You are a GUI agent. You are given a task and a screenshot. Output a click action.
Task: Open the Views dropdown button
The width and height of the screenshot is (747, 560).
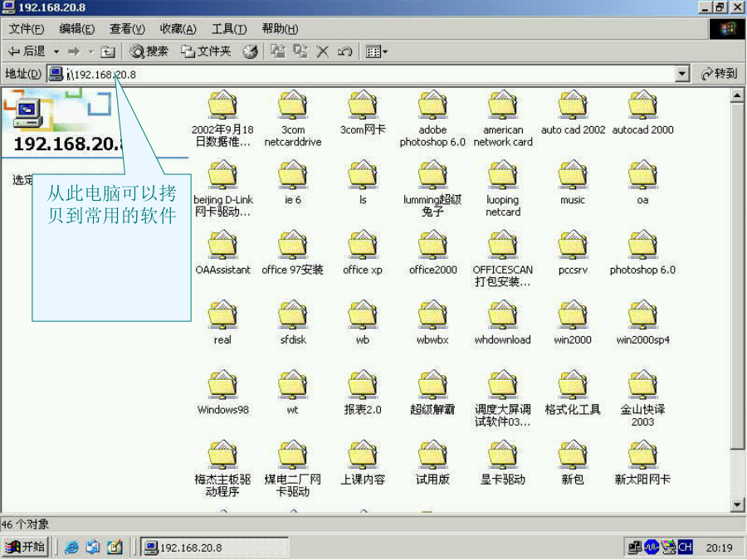(x=376, y=51)
